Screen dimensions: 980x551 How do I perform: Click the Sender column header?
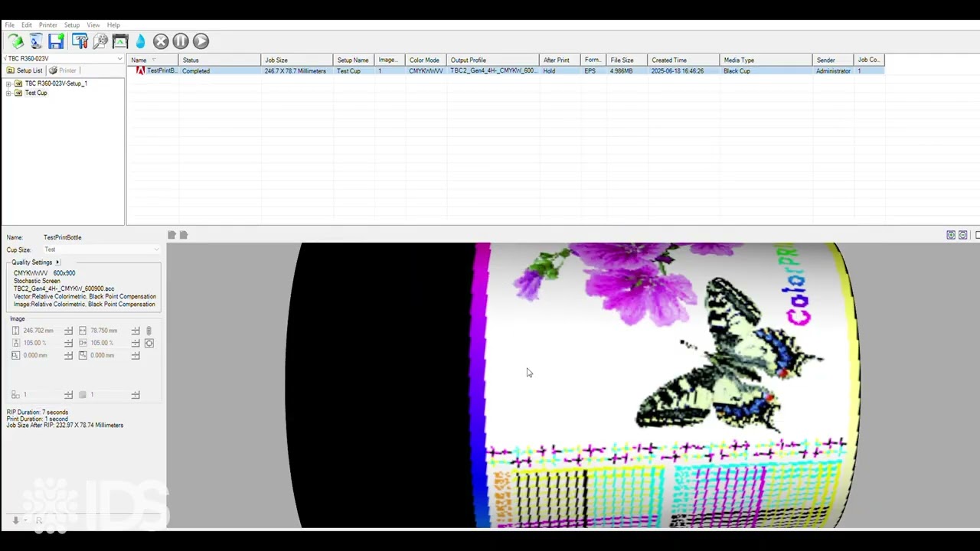(x=833, y=60)
